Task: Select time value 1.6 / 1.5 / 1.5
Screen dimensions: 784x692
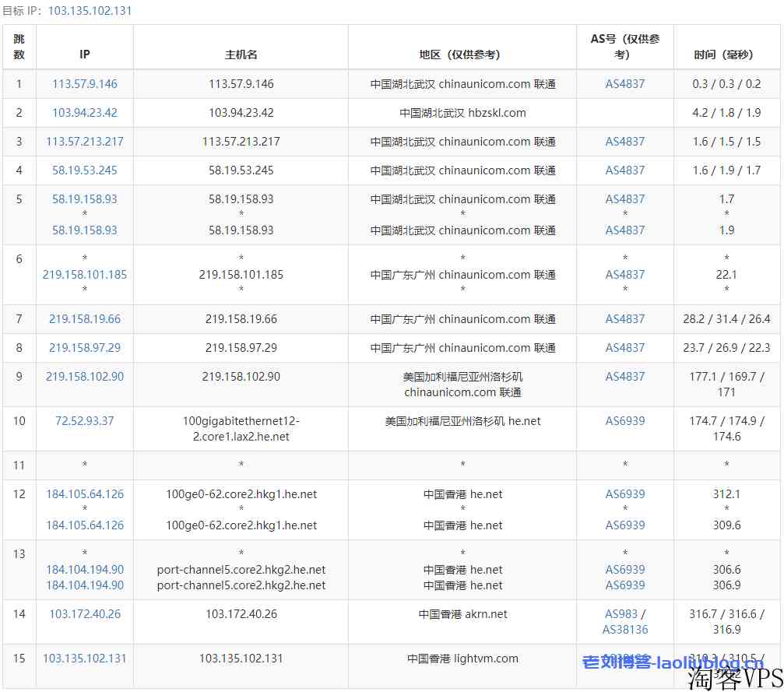Action: coord(726,142)
